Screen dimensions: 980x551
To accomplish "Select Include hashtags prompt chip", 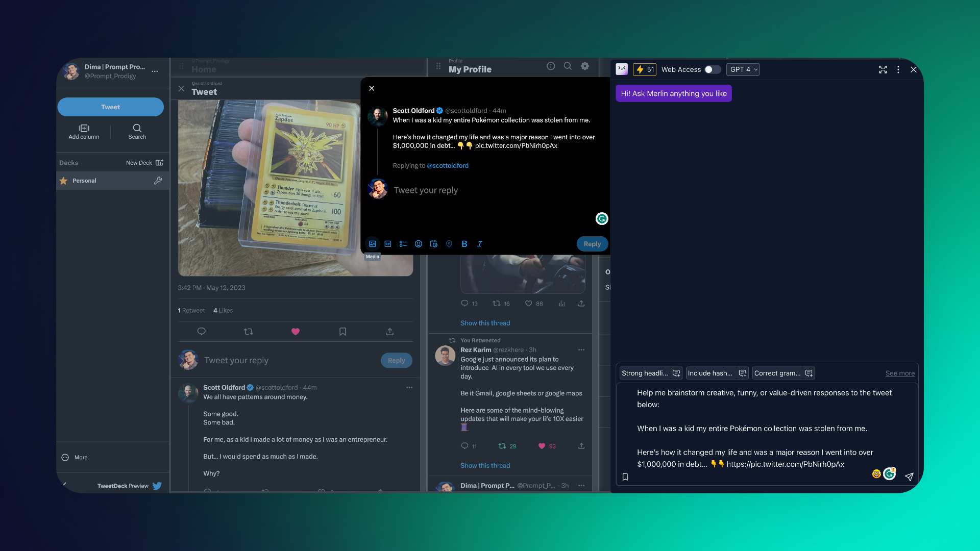I will coord(717,373).
